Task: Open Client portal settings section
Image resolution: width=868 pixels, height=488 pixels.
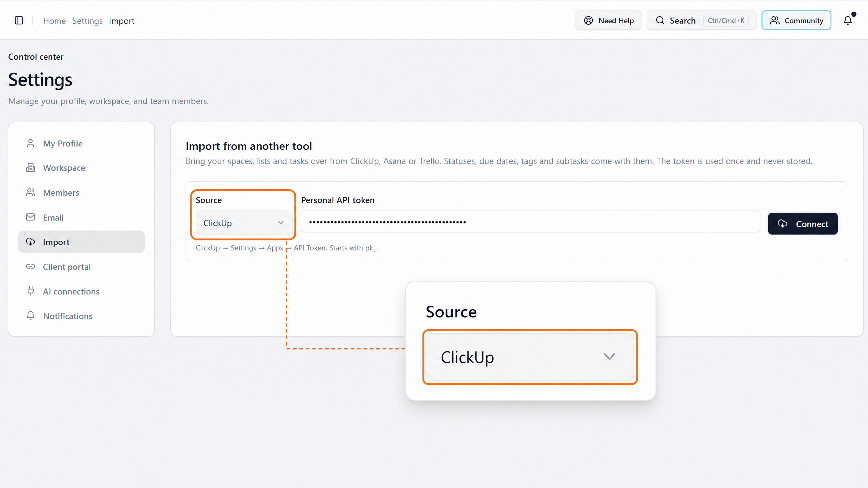Action: [81, 267]
